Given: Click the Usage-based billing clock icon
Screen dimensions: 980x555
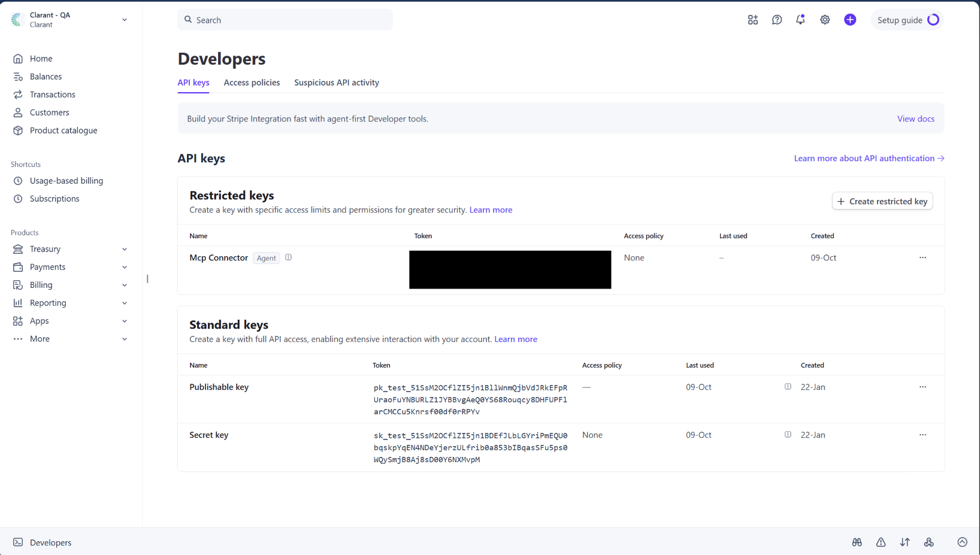Looking at the screenshot, I should pyautogui.click(x=18, y=181).
